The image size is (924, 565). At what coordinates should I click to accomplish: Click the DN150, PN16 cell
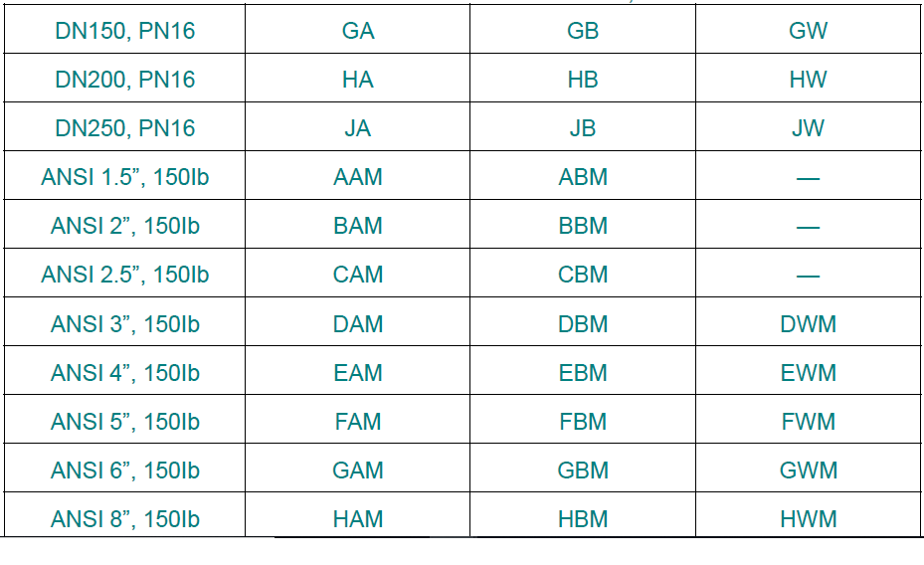click(x=125, y=31)
